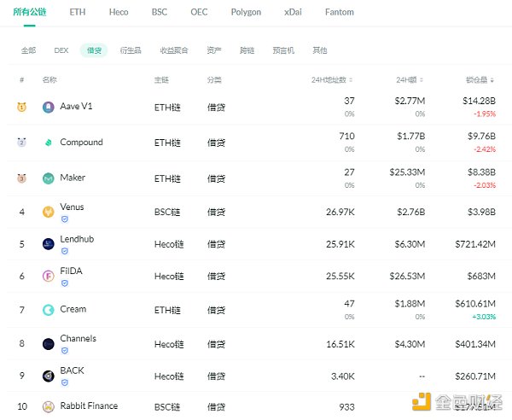
Task: Select the 全部 category filter
Action: 29,50
